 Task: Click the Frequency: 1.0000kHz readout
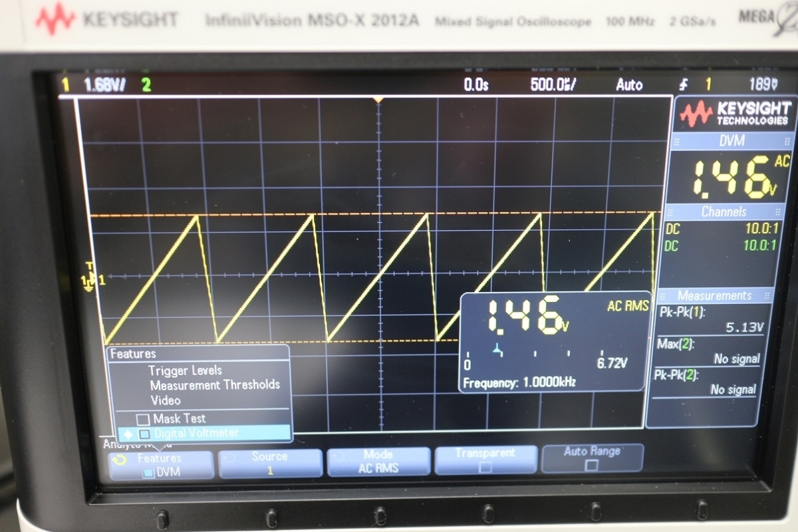coord(519,382)
